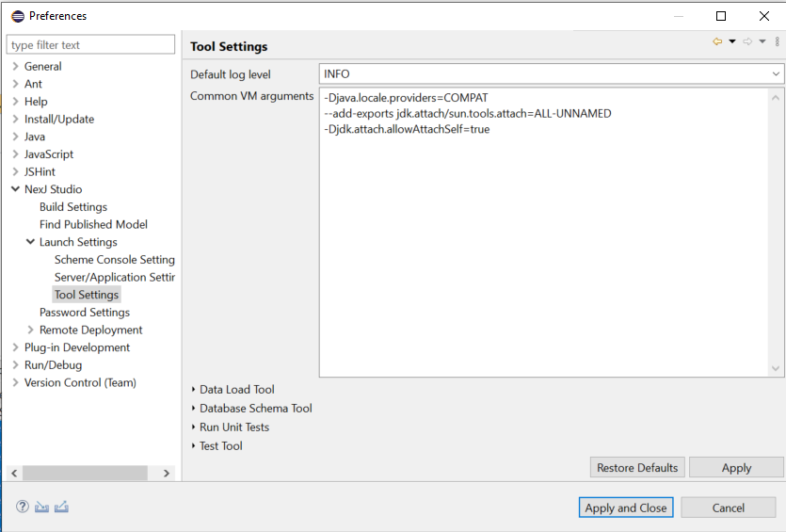Click the Apply and Close button
Screen dimensions: 786x532
tap(626, 508)
